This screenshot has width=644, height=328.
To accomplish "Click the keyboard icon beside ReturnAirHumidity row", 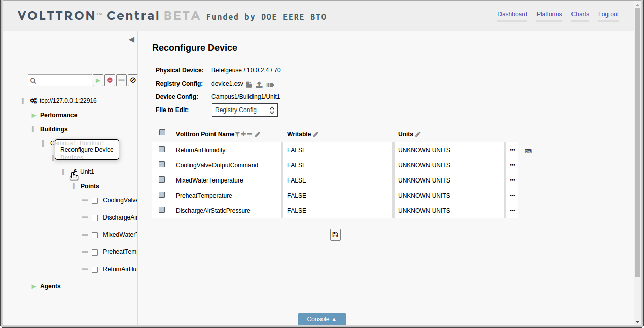I will click(x=528, y=151).
